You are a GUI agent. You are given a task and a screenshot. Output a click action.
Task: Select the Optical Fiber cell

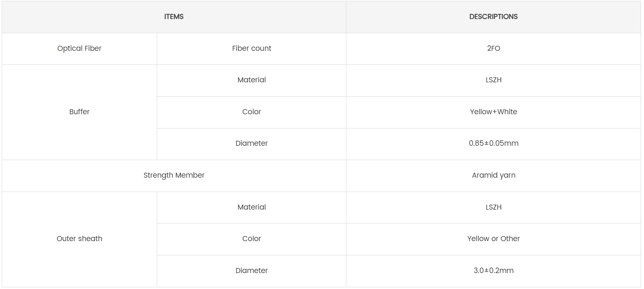point(79,48)
